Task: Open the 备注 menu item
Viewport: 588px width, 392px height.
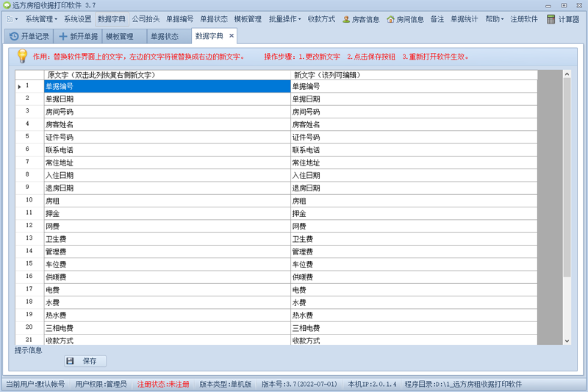Action: (437, 19)
